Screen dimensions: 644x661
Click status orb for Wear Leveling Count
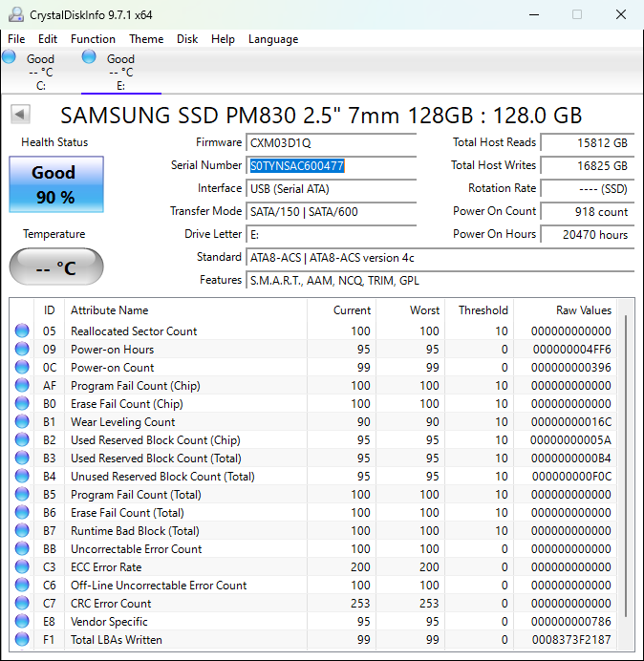point(22,421)
